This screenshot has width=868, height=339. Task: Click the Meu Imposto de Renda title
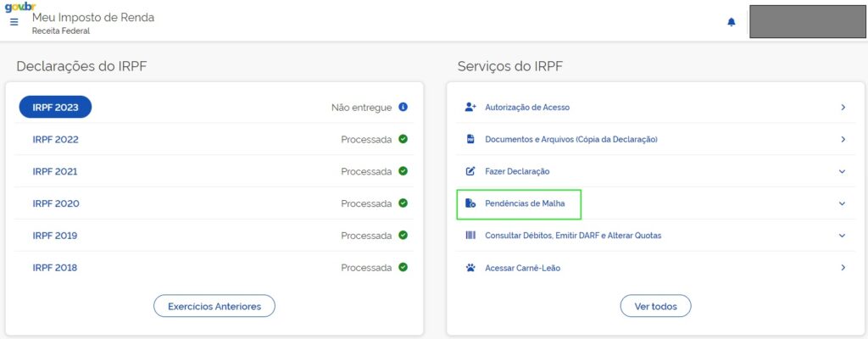point(93,17)
